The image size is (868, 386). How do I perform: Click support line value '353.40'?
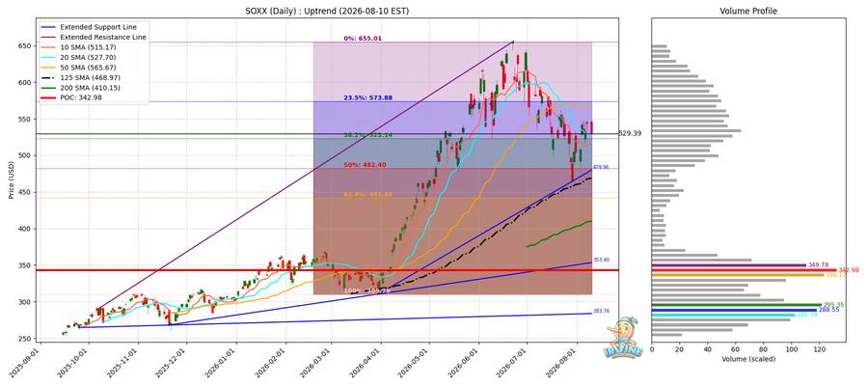(601, 260)
